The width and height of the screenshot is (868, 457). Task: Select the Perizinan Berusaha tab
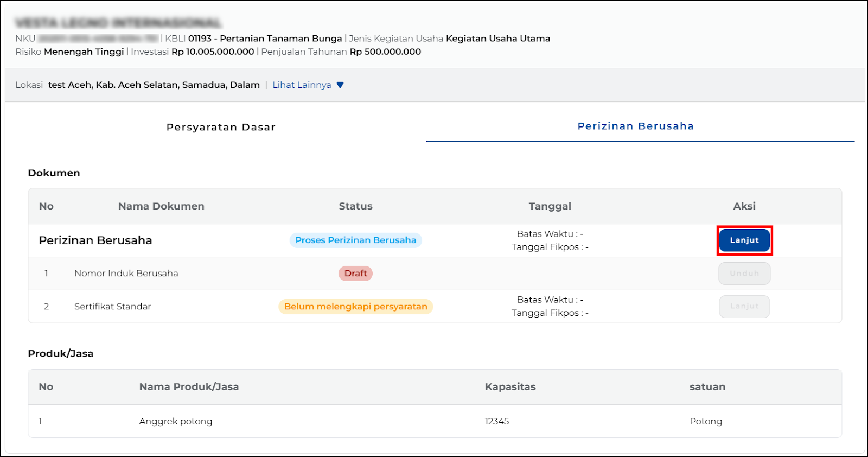pos(635,126)
